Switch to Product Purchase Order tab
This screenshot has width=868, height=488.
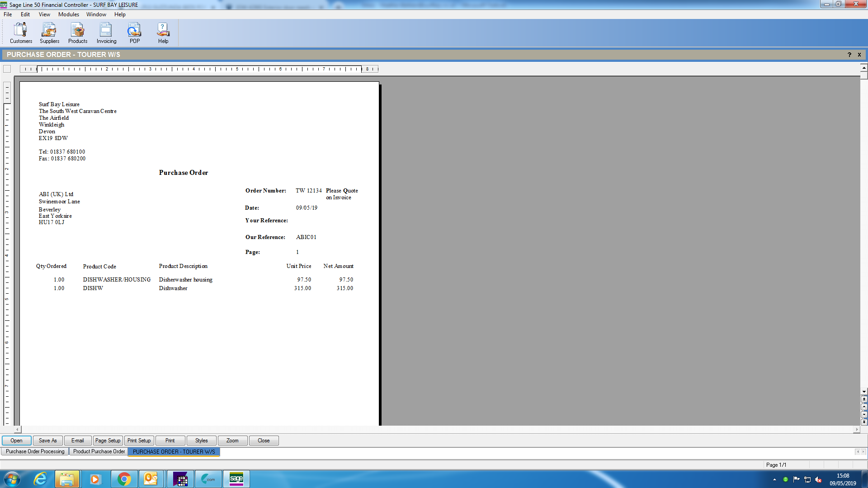[99, 451]
